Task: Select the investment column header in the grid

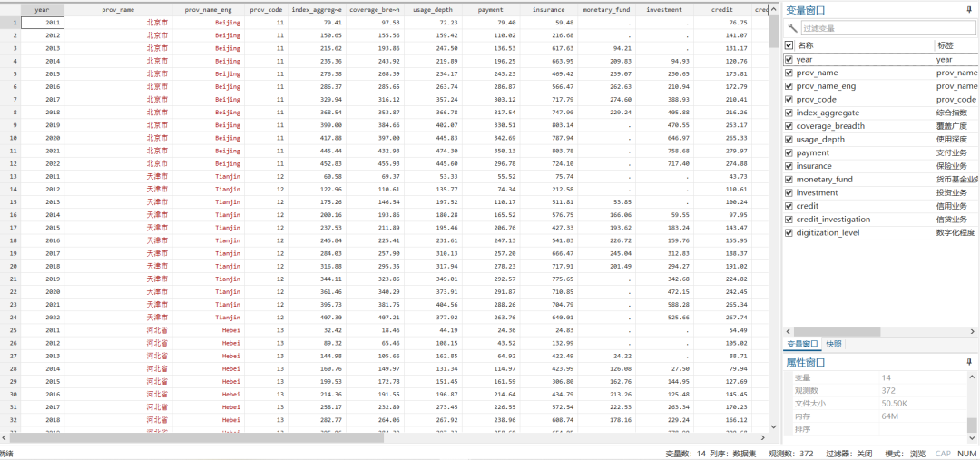Action: coord(664,10)
